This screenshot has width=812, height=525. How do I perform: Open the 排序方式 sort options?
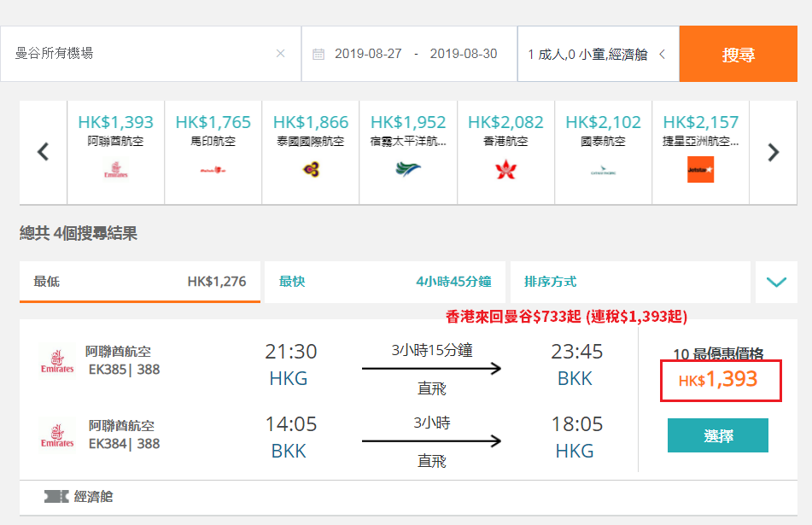pos(630,282)
